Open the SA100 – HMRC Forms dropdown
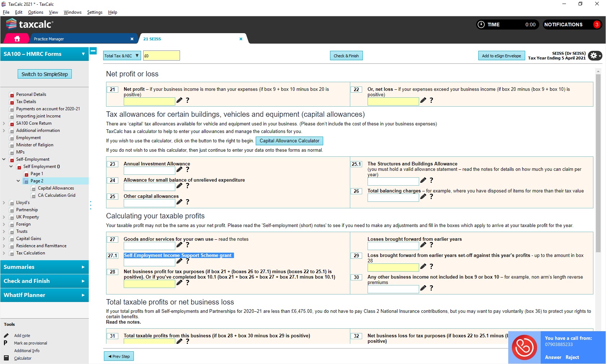Viewport: 606px width, 364px height. coord(44,54)
